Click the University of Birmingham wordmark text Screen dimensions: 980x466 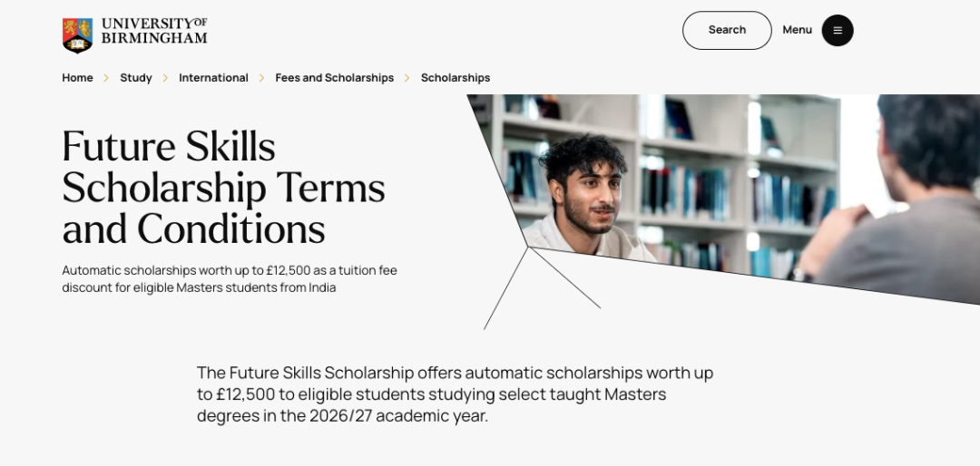(x=154, y=31)
